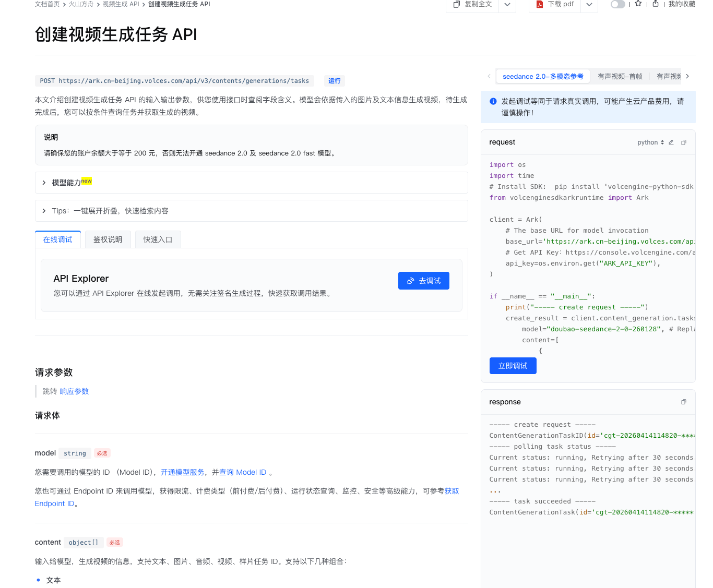Image resolution: width=713 pixels, height=588 pixels.
Task: Select seedance 2.0-多模态参考 example tab
Action: coord(543,76)
